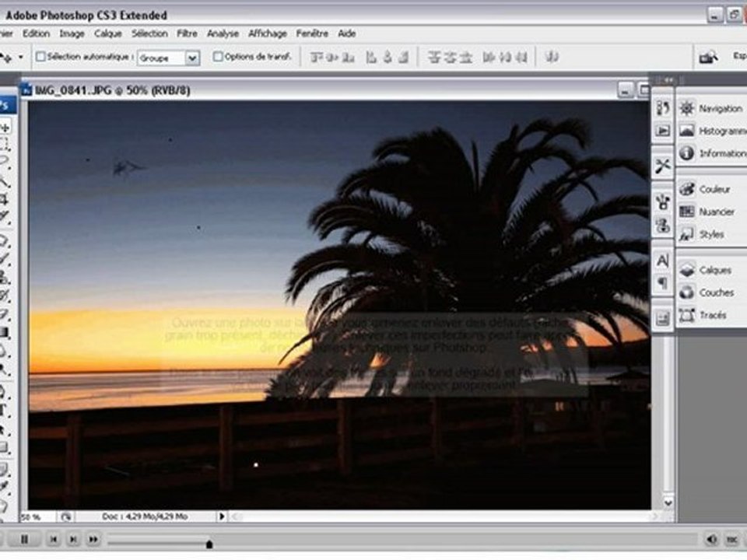Pause the video playback

click(x=24, y=539)
